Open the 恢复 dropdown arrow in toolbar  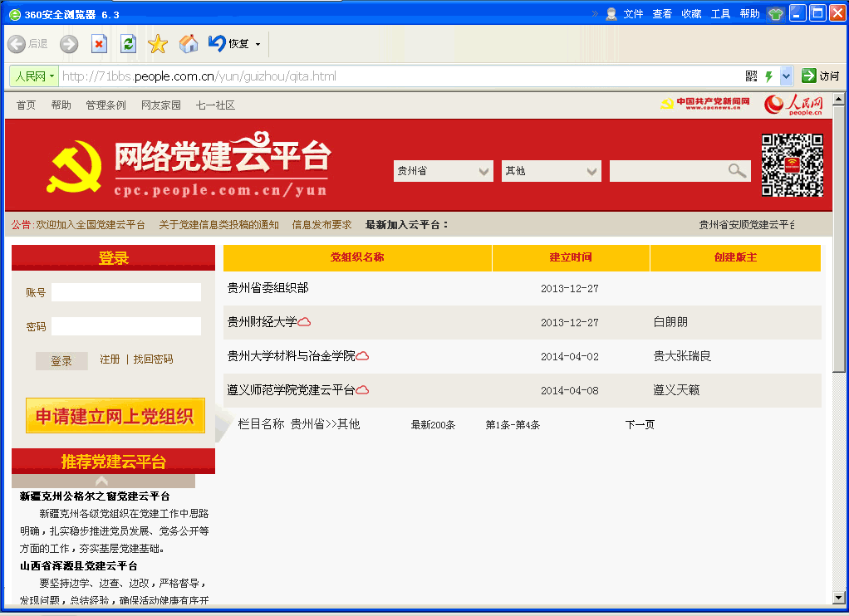point(258,45)
